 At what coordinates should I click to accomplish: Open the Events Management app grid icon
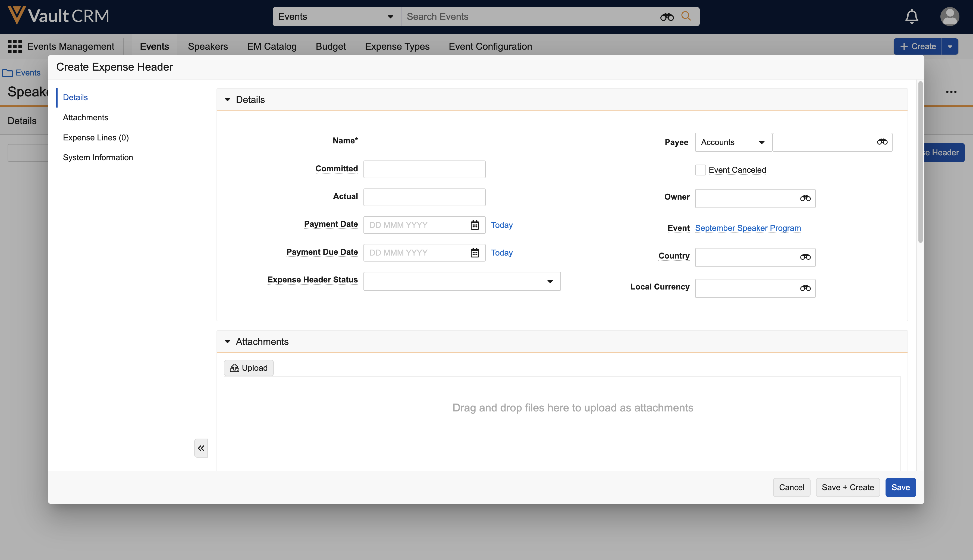pyautogui.click(x=15, y=46)
